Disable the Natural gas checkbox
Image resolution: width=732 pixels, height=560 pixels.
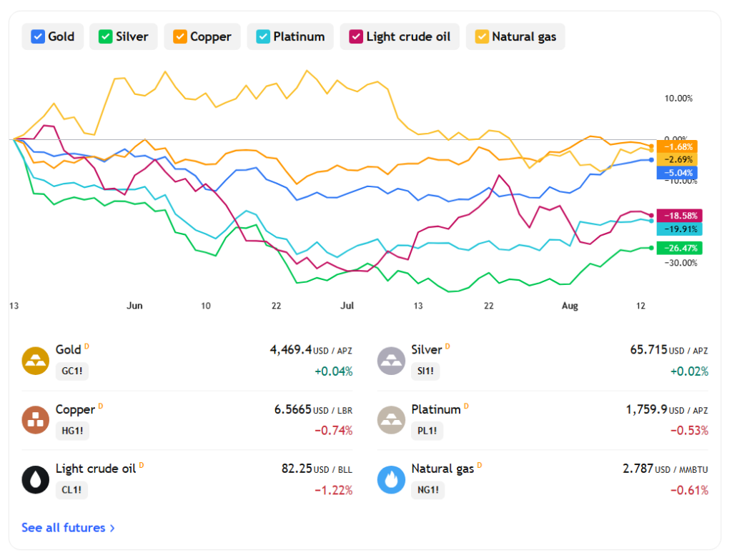[482, 36]
